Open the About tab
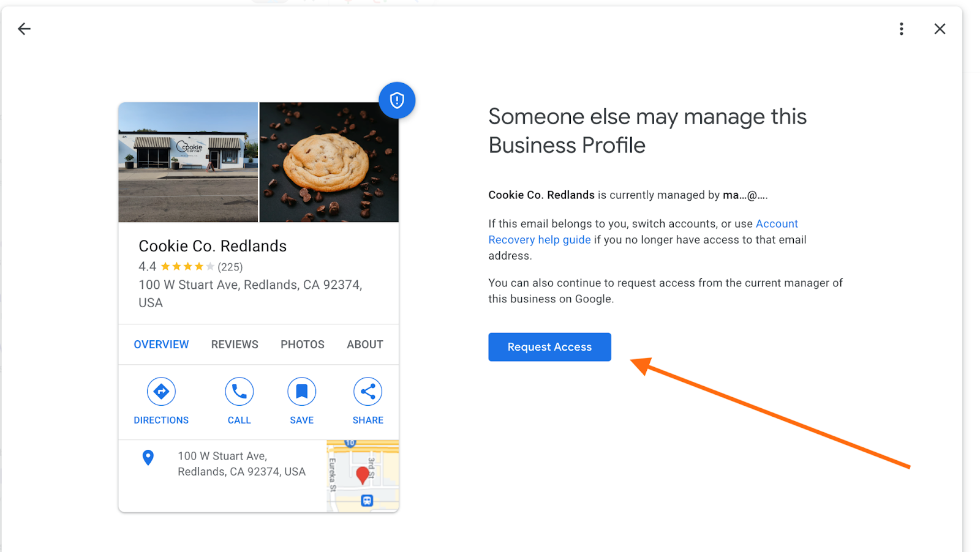This screenshot has height=552, width=980. (x=365, y=345)
